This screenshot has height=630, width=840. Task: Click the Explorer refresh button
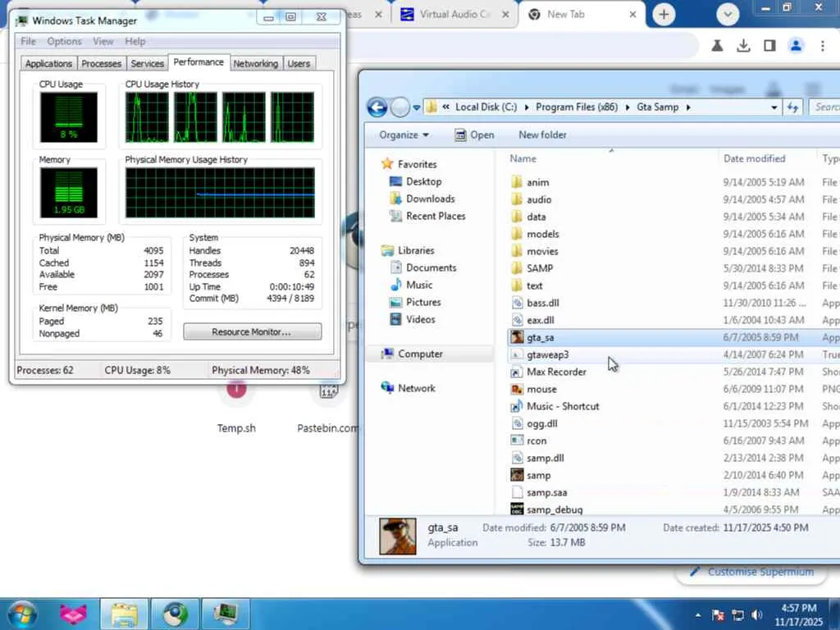793,107
